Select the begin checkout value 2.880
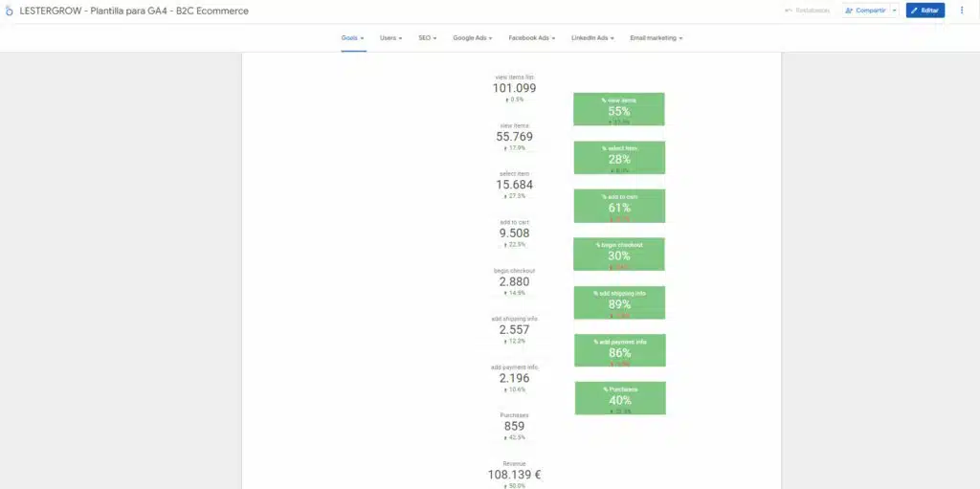 click(514, 282)
